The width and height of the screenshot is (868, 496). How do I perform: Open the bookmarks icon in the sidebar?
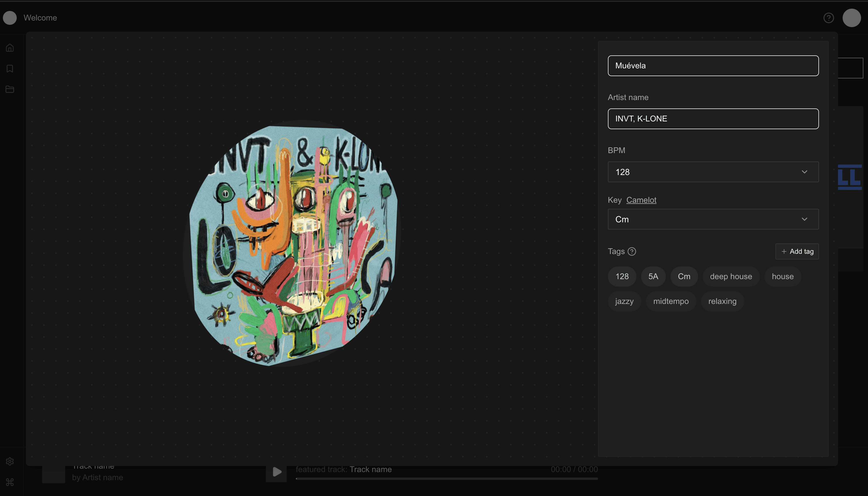click(x=10, y=68)
